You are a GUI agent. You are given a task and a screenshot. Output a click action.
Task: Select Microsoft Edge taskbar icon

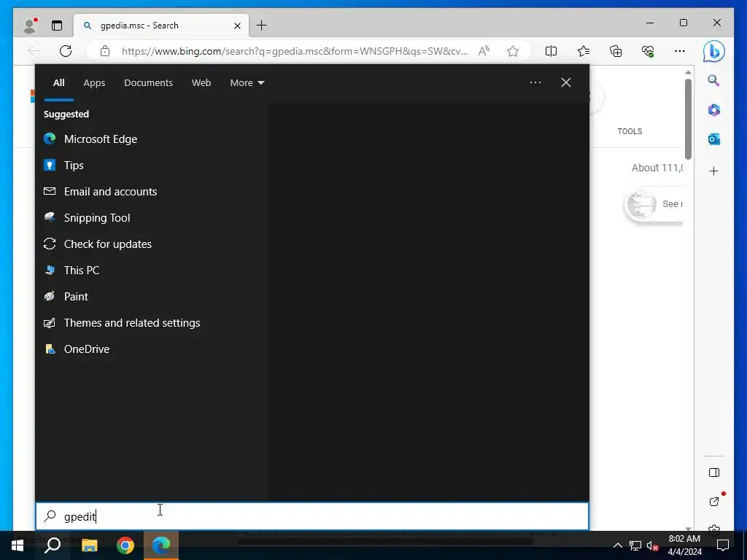coord(161,545)
